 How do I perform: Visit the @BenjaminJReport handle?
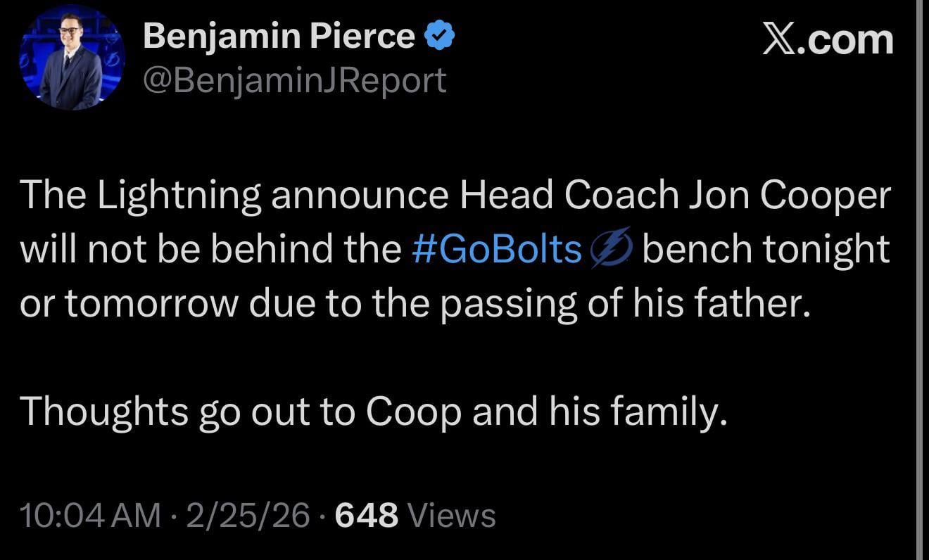294,81
